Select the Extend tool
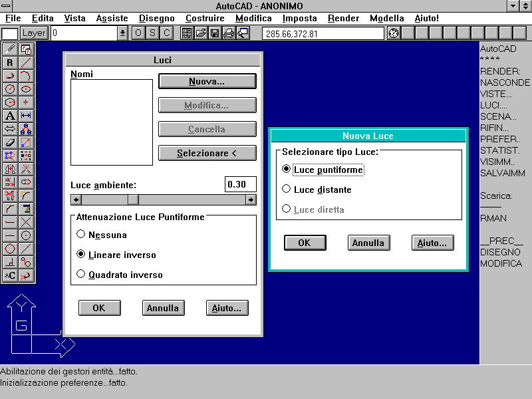The height and width of the screenshot is (399, 532). pos(10,182)
